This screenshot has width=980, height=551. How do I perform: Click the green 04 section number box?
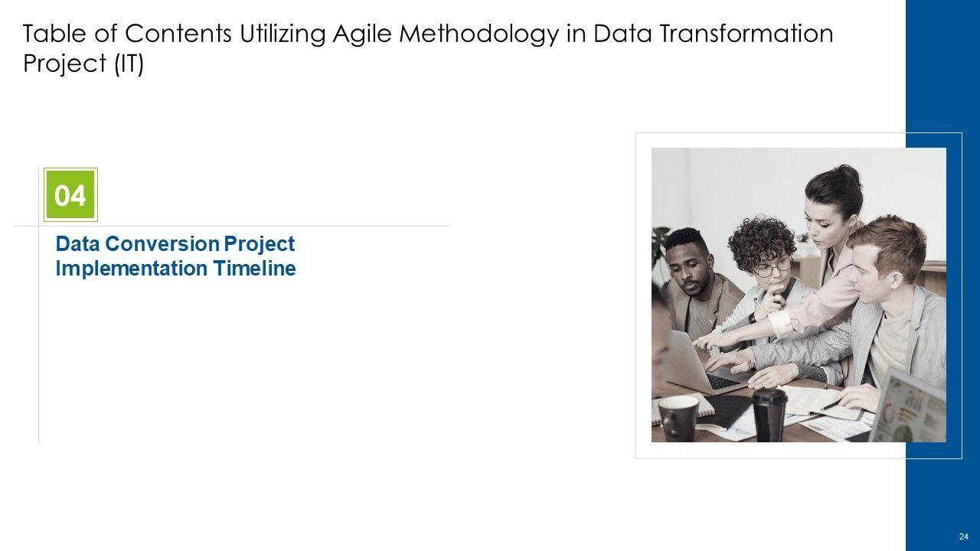coord(70,195)
